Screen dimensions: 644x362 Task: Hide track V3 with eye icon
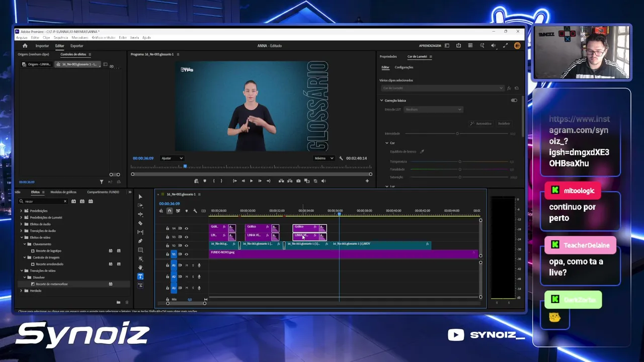186,237
